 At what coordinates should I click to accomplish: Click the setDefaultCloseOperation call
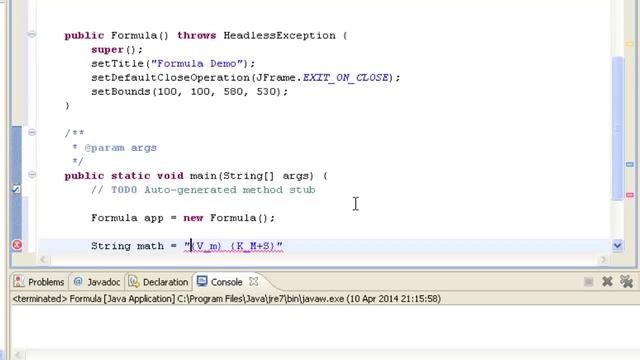(x=246, y=78)
